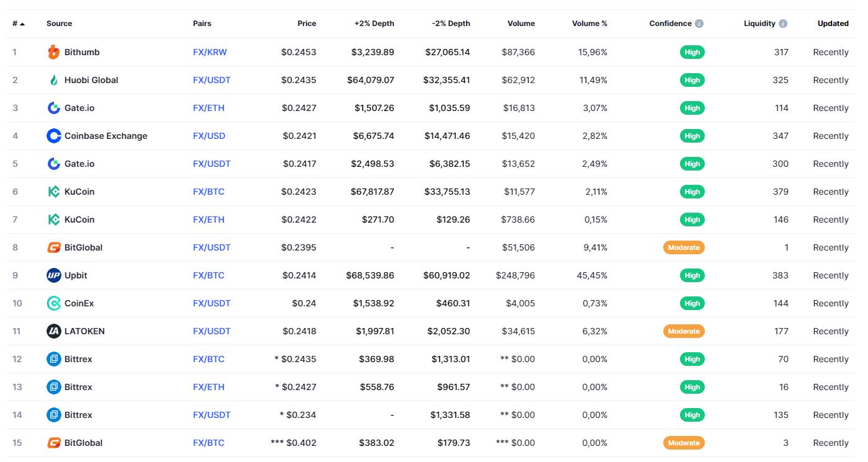Open the FX/KRW pair on Bithumb
Viewport: 868px width, 462px height.
(210, 52)
